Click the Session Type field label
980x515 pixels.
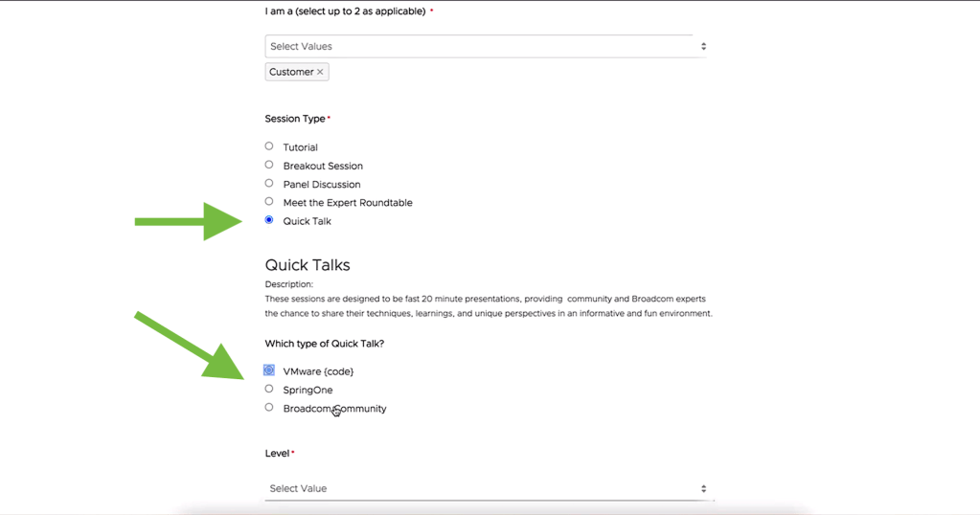point(295,119)
